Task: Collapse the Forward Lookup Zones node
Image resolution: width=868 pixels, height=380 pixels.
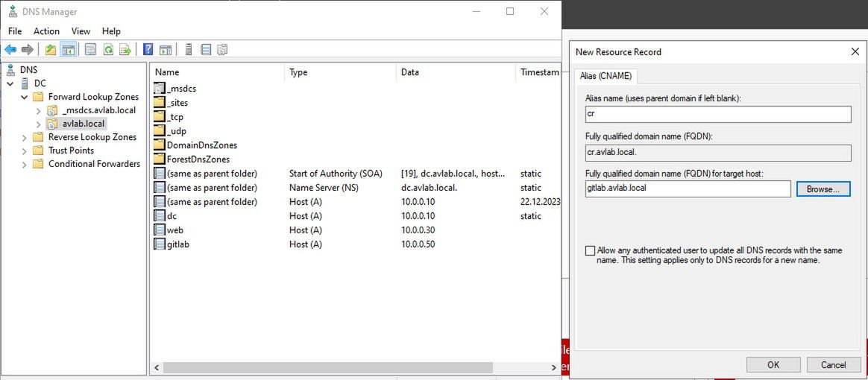Action: point(25,98)
